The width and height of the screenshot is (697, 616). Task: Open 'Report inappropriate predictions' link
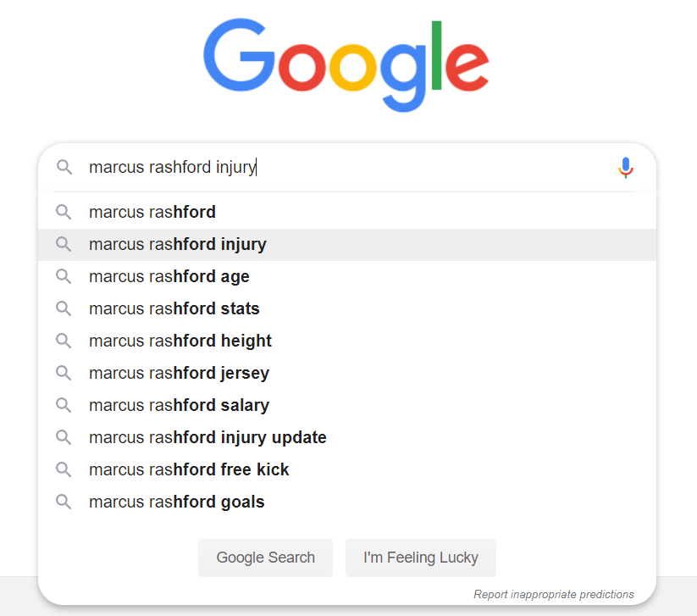(x=553, y=594)
